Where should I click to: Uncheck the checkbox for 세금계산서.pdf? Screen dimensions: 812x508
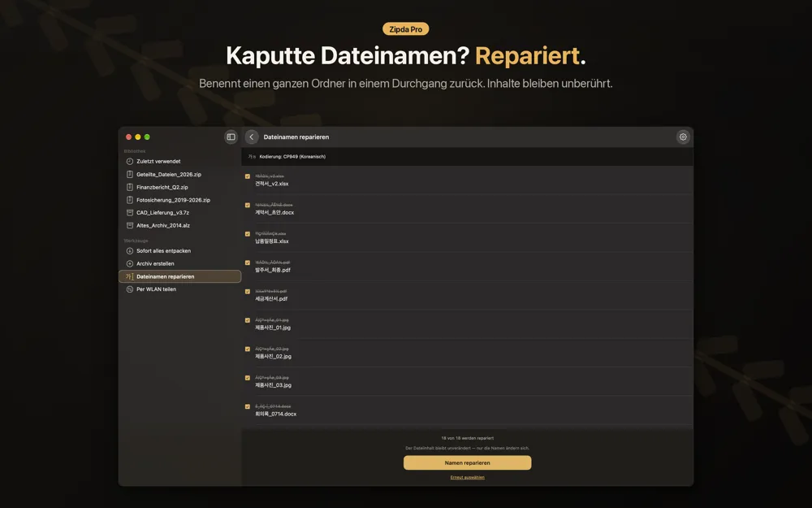(248, 291)
